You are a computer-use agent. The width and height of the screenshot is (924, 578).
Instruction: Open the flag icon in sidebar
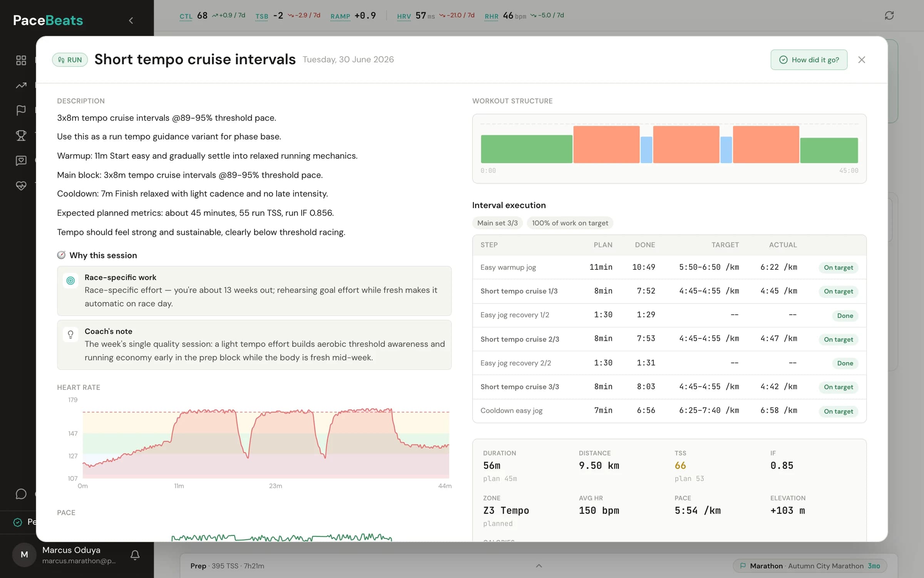point(21,110)
